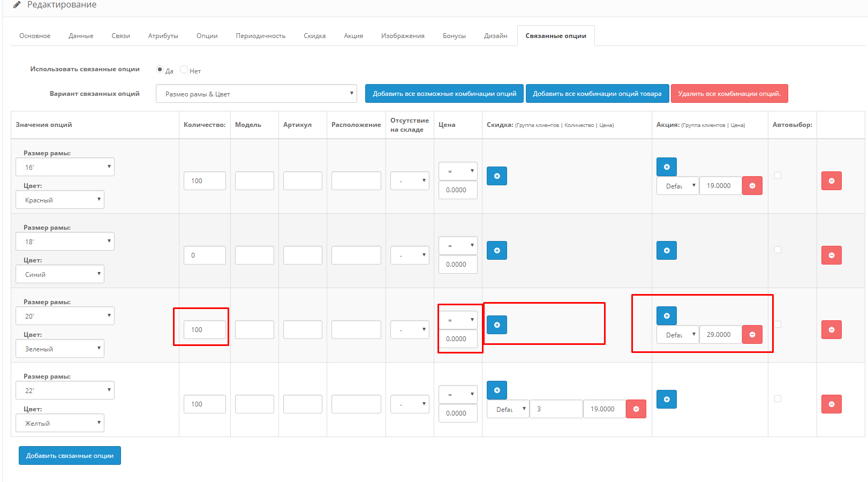
Task: Focus the Расположение field in the 16' row
Action: (356, 180)
